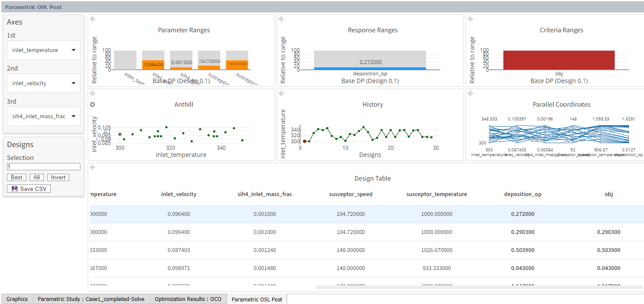Click the Anthill plot title
This screenshot has width=644, height=304.
point(184,104)
